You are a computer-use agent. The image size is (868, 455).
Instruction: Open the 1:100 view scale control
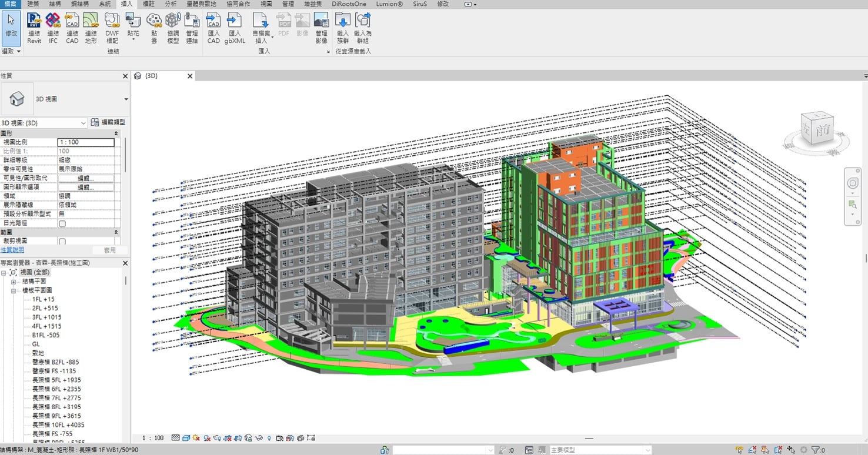pos(154,437)
